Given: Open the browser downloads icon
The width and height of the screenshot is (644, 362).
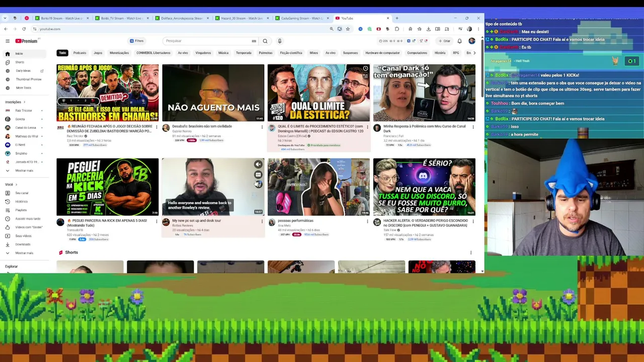Looking at the screenshot, I should 428,29.
